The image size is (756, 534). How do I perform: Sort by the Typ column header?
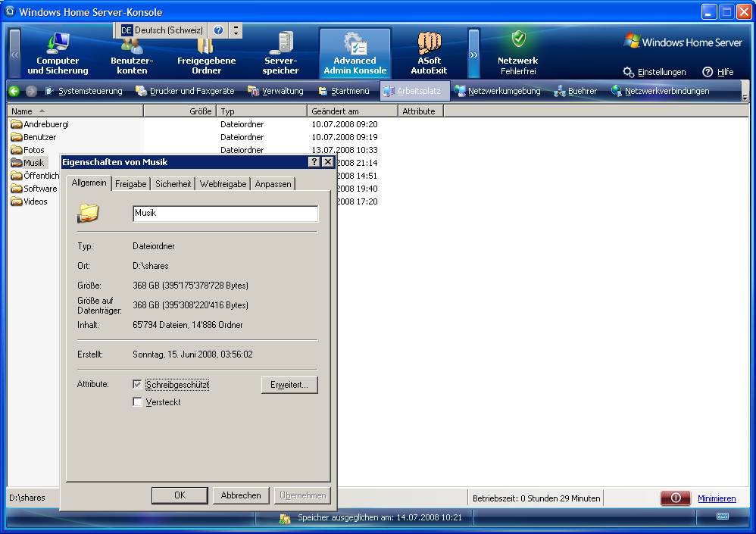coord(262,111)
